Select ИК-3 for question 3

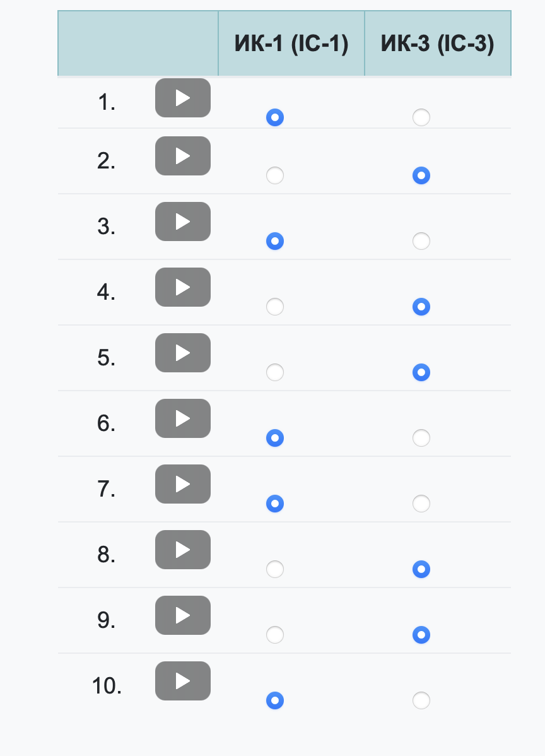coord(421,241)
